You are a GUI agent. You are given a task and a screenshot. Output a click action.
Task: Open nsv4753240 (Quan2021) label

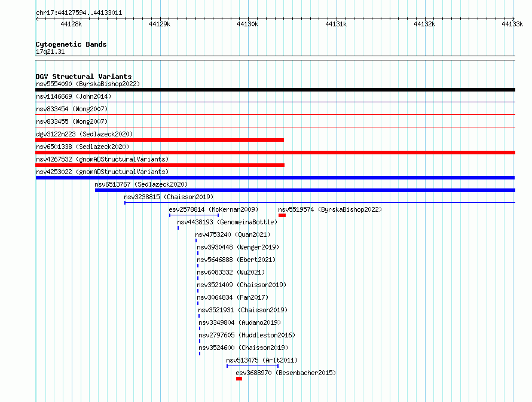coord(233,234)
